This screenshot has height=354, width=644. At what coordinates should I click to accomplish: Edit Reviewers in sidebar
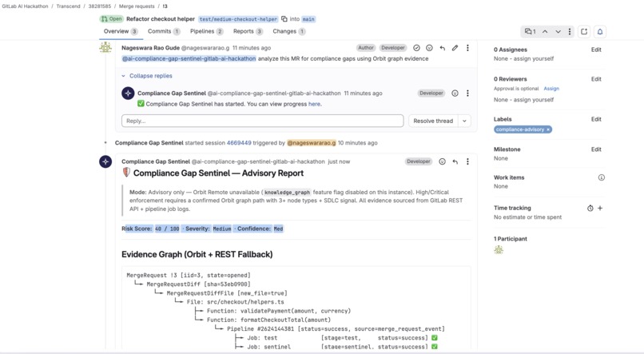(596, 79)
